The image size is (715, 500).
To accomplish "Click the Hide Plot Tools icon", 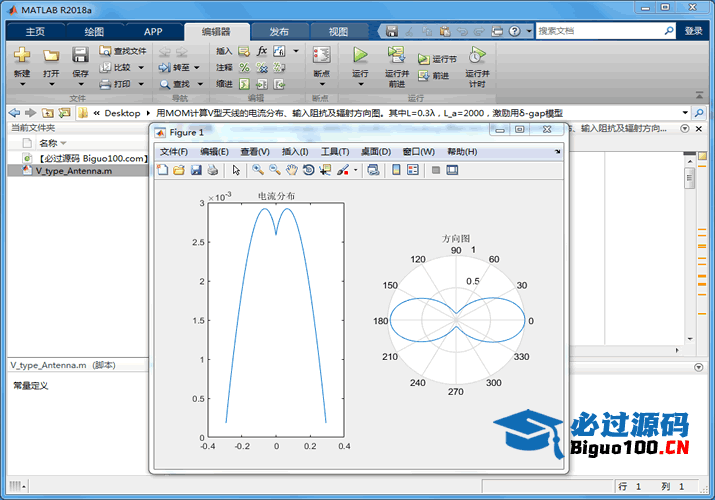I will 436,170.
